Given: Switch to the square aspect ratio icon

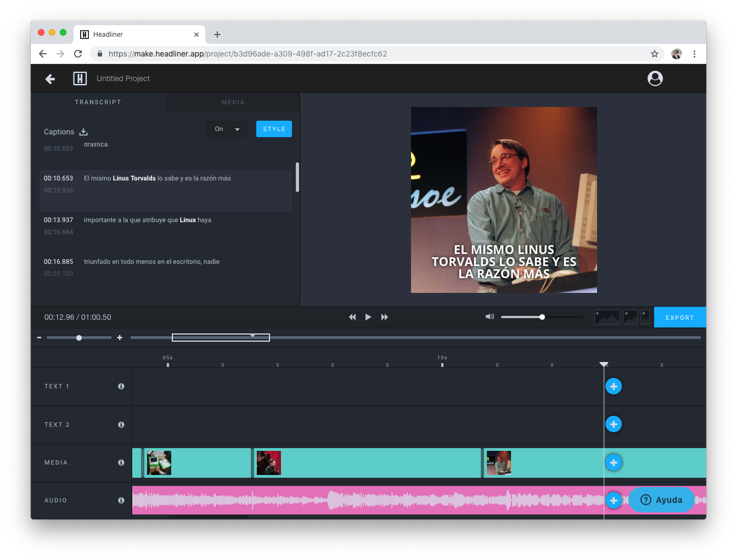Looking at the screenshot, I should 629,317.
